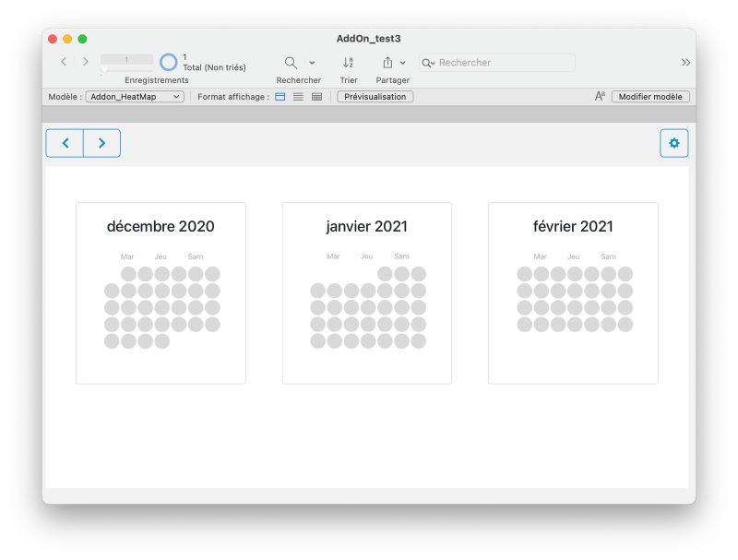Image resolution: width=738 pixels, height=560 pixels.
Task: Go to previous record arrow in toolbar
Action: tap(64, 62)
